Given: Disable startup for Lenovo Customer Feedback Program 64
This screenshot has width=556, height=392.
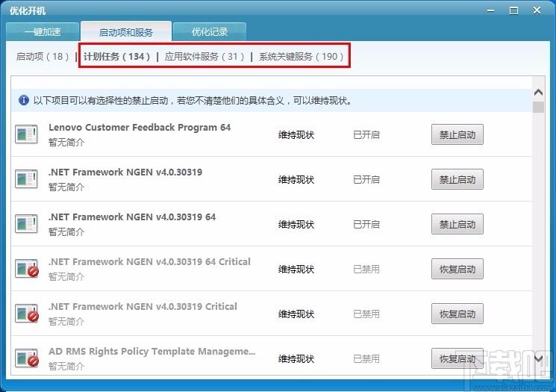Looking at the screenshot, I should coord(457,134).
